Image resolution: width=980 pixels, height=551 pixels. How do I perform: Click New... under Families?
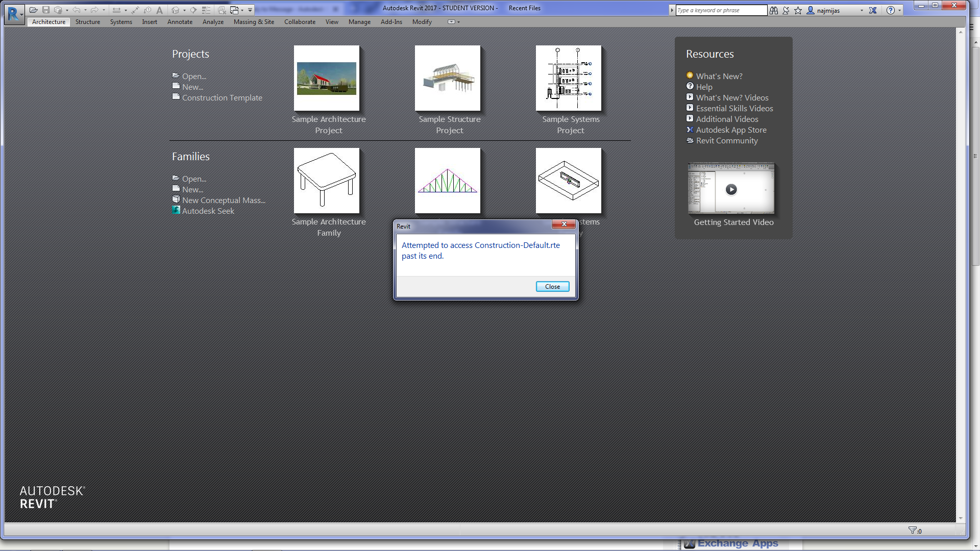192,189
